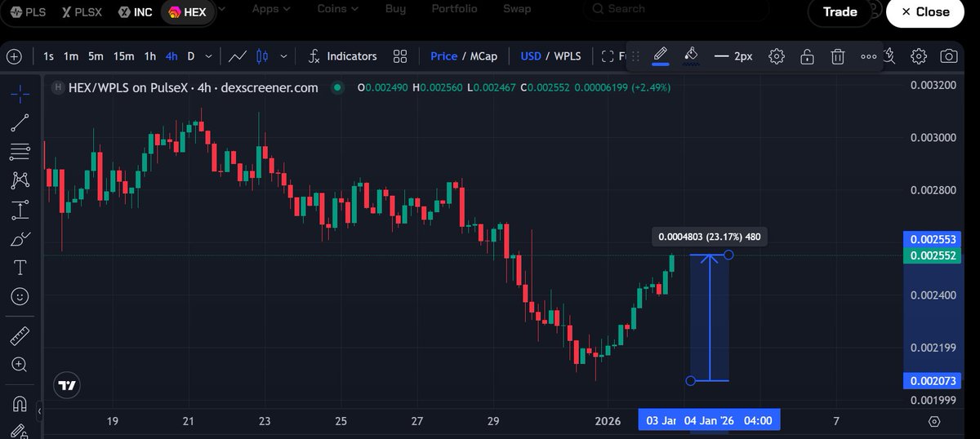Open the Portfolio page
This screenshot has width=980, height=439.
[454, 9]
